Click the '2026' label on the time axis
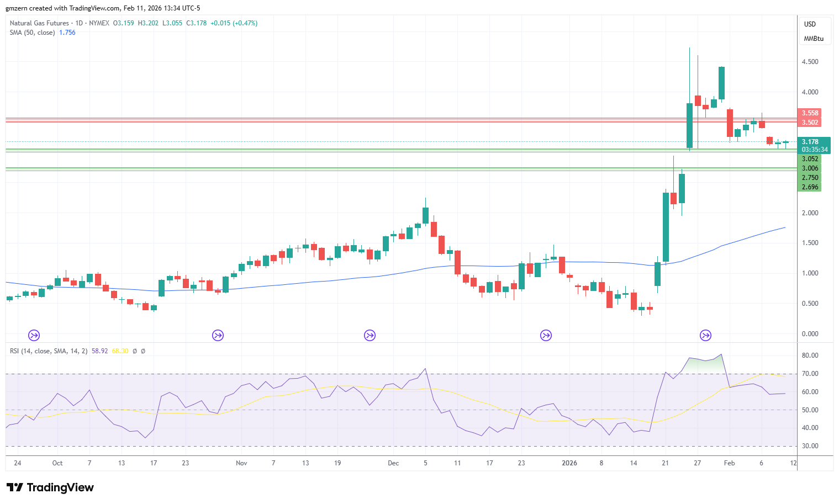 [x=569, y=463]
